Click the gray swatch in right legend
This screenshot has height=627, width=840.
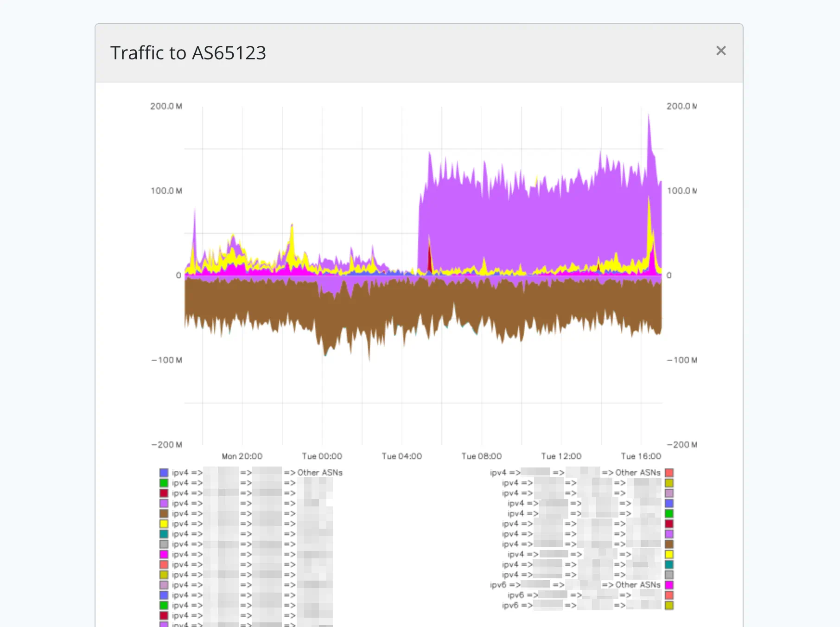point(669,575)
